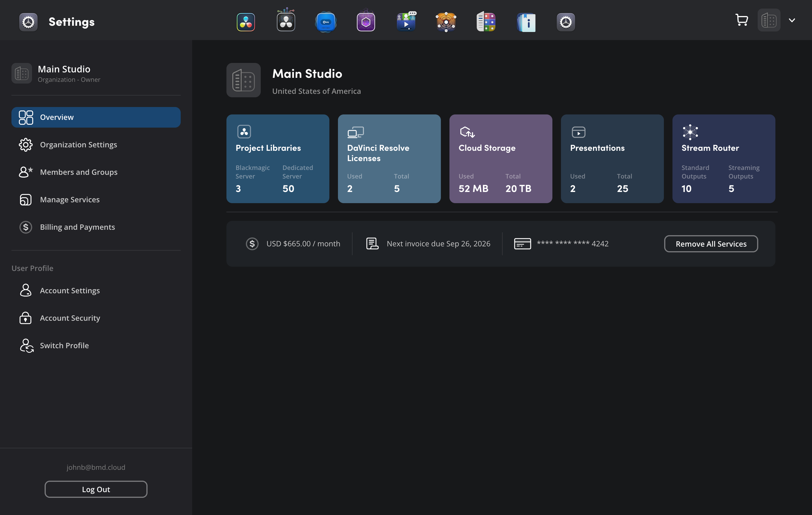Viewport: 812px width, 515px height.
Task: Click the Settings logo icon in top left
Action: (x=28, y=22)
